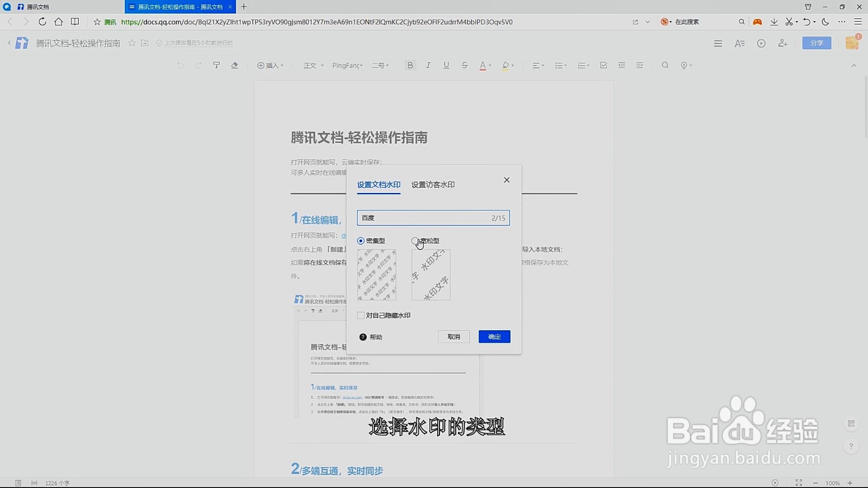Toggle underline formatting

pyautogui.click(x=446, y=66)
